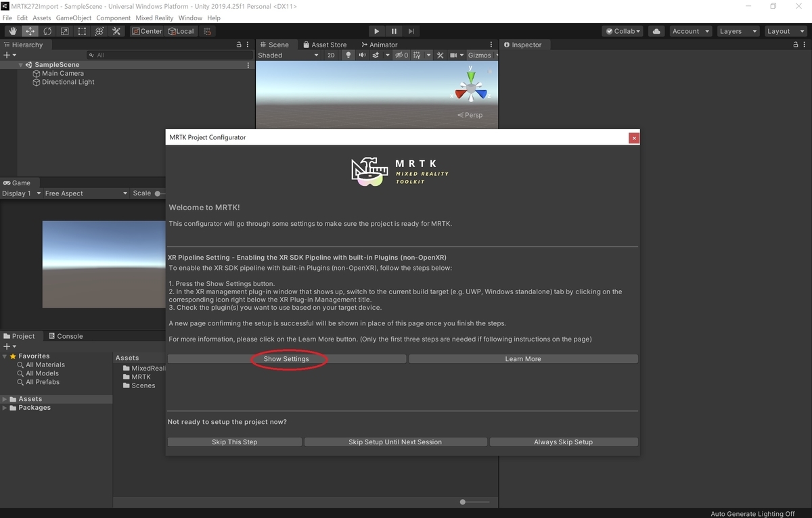Switch to Console tab
The height and width of the screenshot is (518, 812).
click(65, 336)
